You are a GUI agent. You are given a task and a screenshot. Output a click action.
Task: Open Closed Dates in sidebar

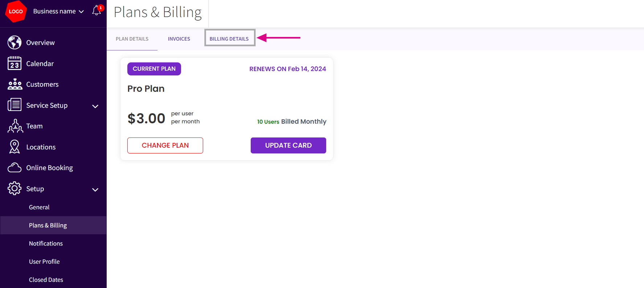pyautogui.click(x=46, y=280)
